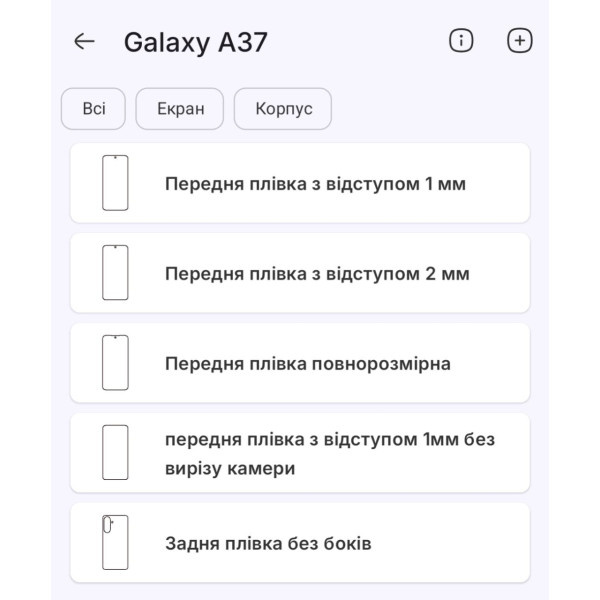This screenshot has height=600, width=600.
Task: Click the 1 mm offset front film phone icon
Action: (x=115, y=183)
